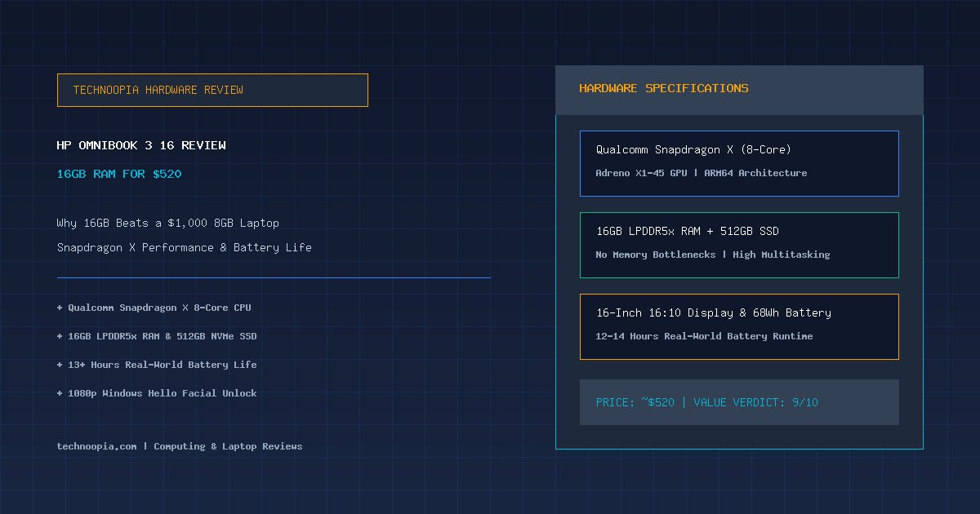Click the HARDWARE SPECIFICATIONS panel header
Screen dimensions: 980x514
739,90
